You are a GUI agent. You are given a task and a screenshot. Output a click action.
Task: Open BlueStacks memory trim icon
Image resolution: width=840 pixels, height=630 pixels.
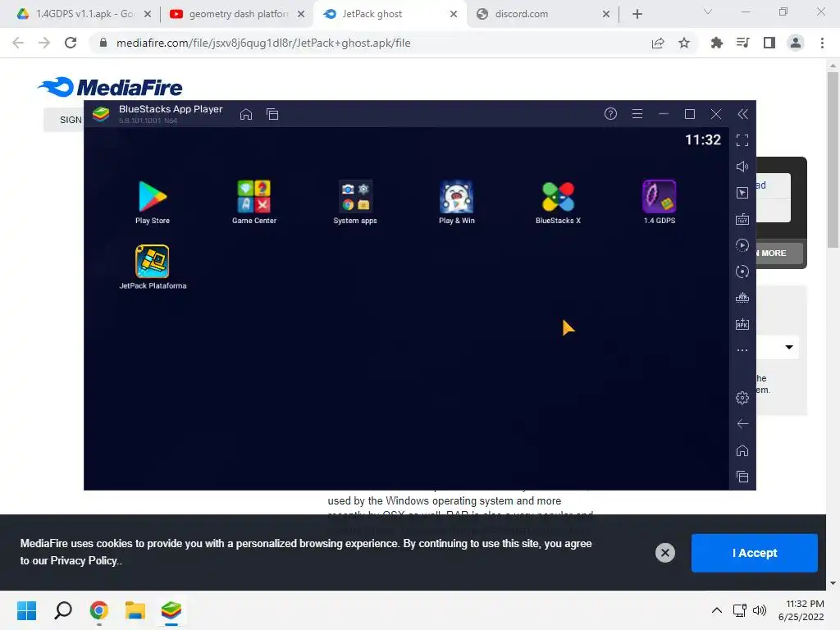742,298
